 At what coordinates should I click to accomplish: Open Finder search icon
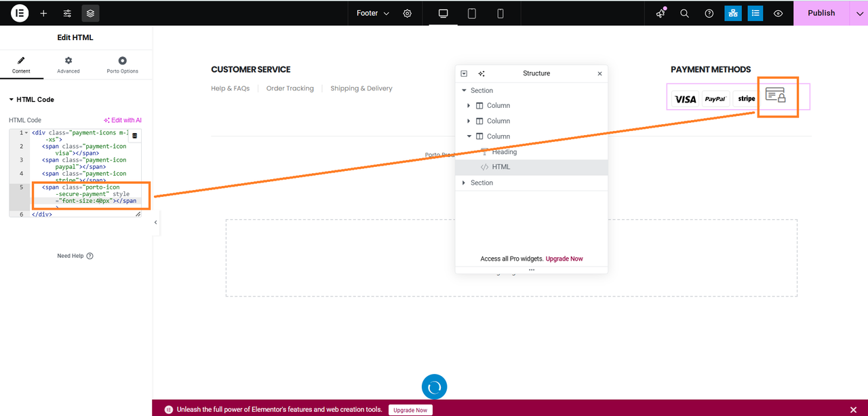(685, 13)
